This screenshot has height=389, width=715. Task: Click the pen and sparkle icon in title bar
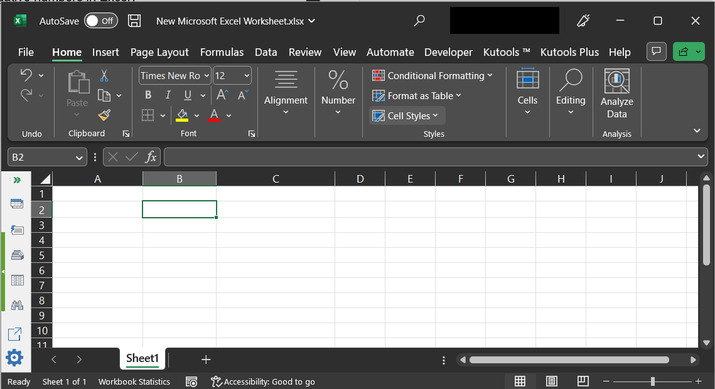point(583,21)
